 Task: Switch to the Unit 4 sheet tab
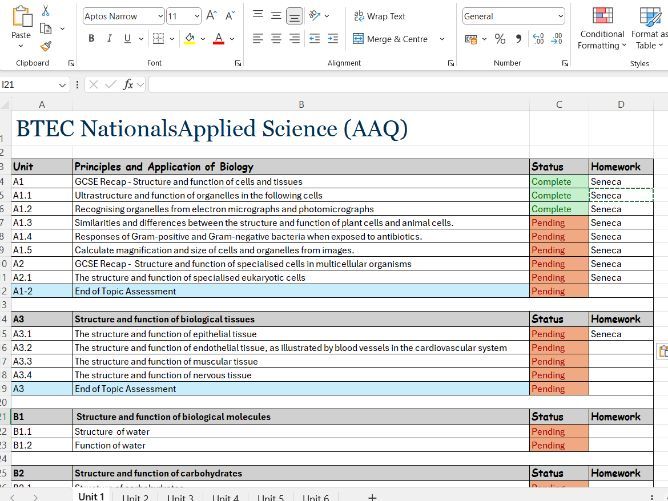click(225, 497)
